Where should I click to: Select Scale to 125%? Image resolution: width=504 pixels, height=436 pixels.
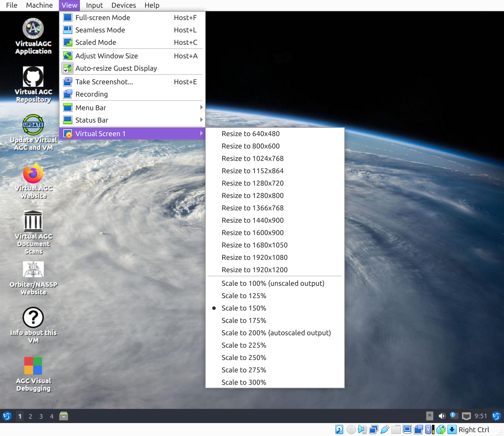pyautogui.click(x=275, y=296)
